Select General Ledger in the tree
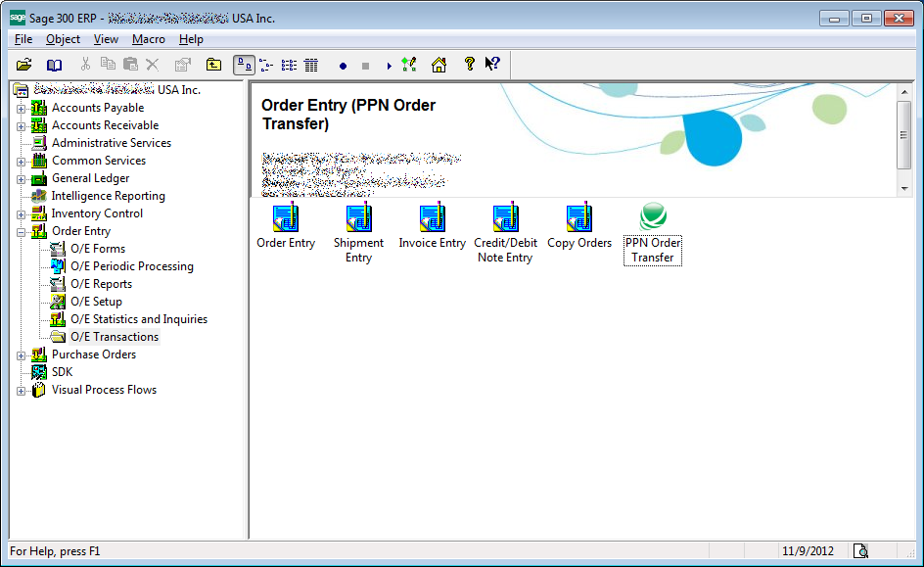The height and width of the screenshot is (567, 924). tap(91, 178)
